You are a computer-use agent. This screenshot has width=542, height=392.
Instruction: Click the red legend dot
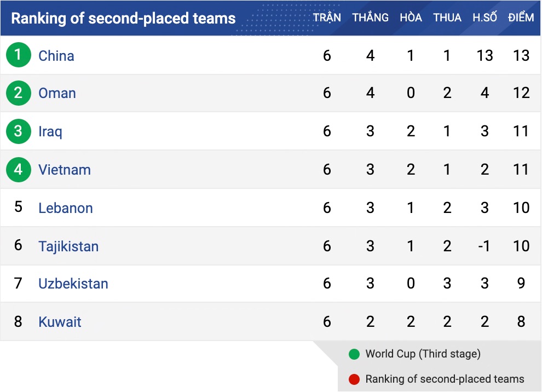click(354, 379)
